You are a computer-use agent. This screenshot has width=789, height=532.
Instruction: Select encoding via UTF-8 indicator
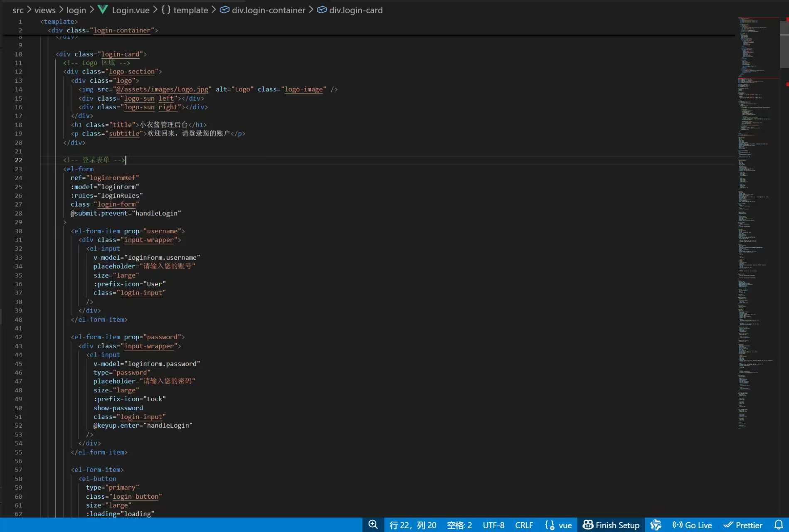[493, 525]
